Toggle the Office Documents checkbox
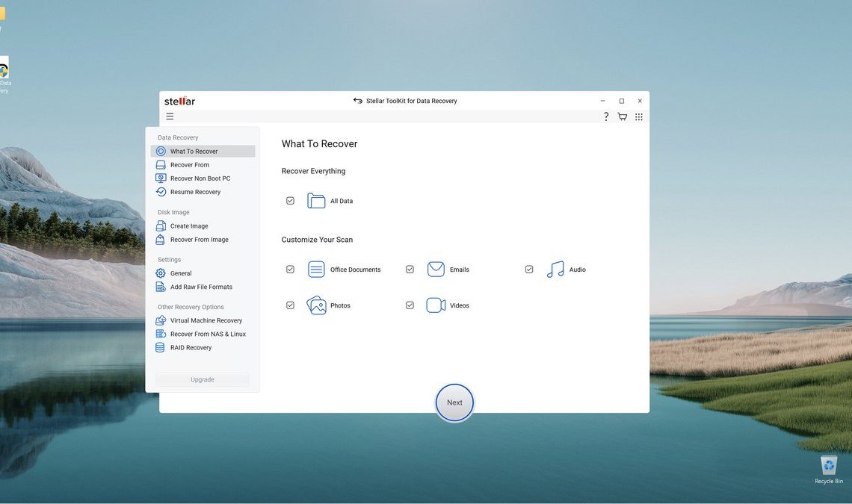 pos(290,270)
